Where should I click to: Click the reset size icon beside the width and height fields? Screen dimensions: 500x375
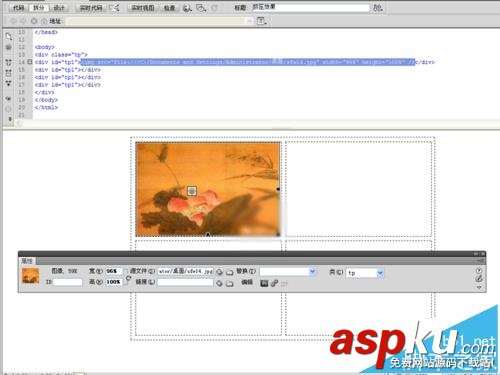[x=128, y=278]
